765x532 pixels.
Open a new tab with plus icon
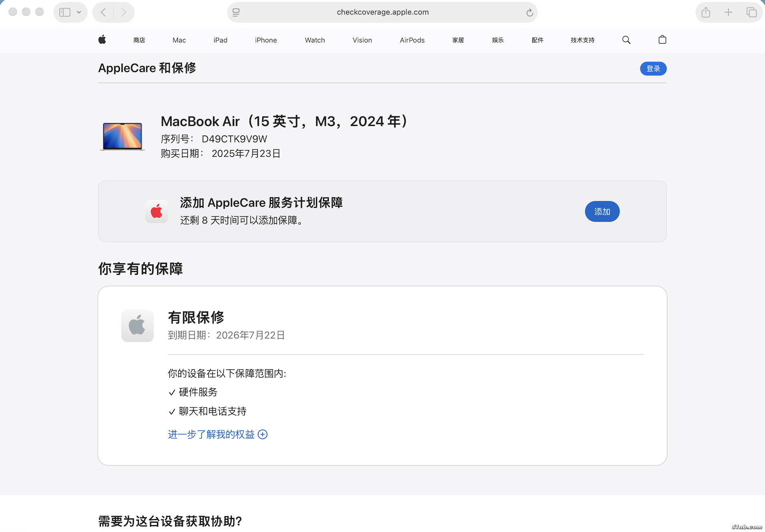728,12
